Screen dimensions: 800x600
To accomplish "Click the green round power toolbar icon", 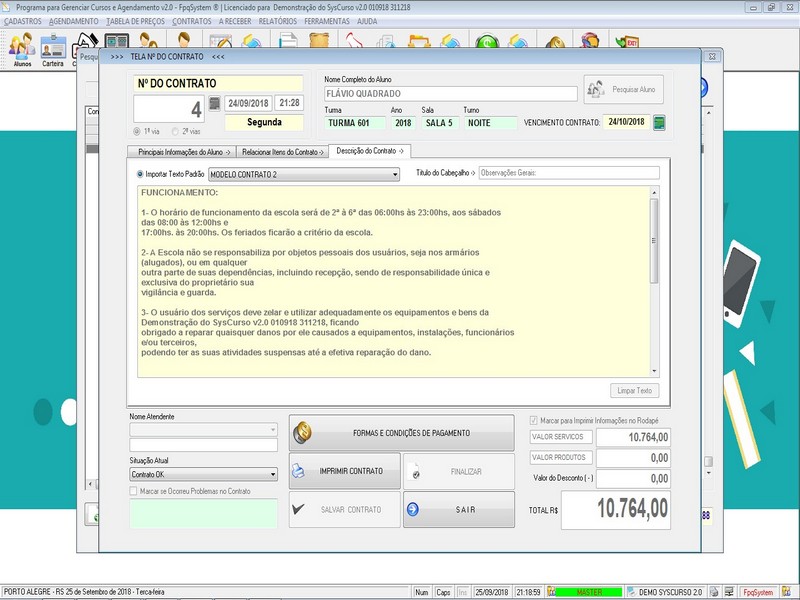I will [487, 42].
